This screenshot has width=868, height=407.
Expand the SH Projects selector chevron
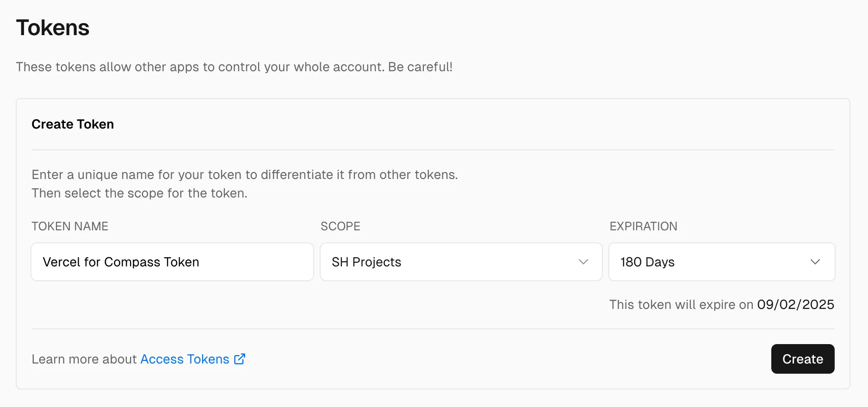pos(583,262)
